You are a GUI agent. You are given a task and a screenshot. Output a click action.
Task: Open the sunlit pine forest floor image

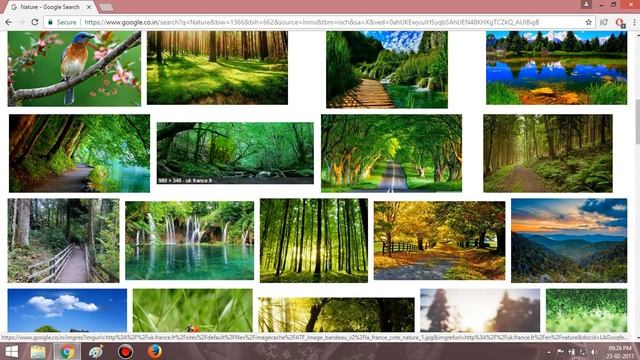click(217, 68)
